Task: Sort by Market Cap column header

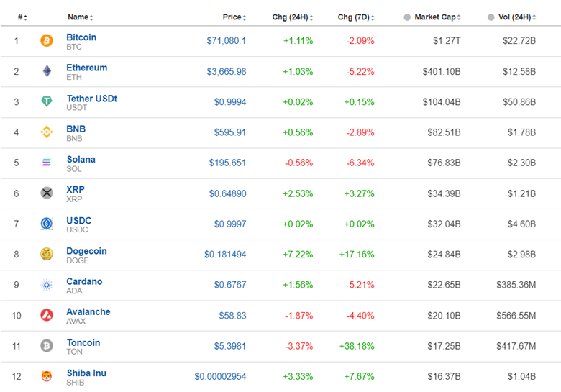Action: [x=437, y=17]
